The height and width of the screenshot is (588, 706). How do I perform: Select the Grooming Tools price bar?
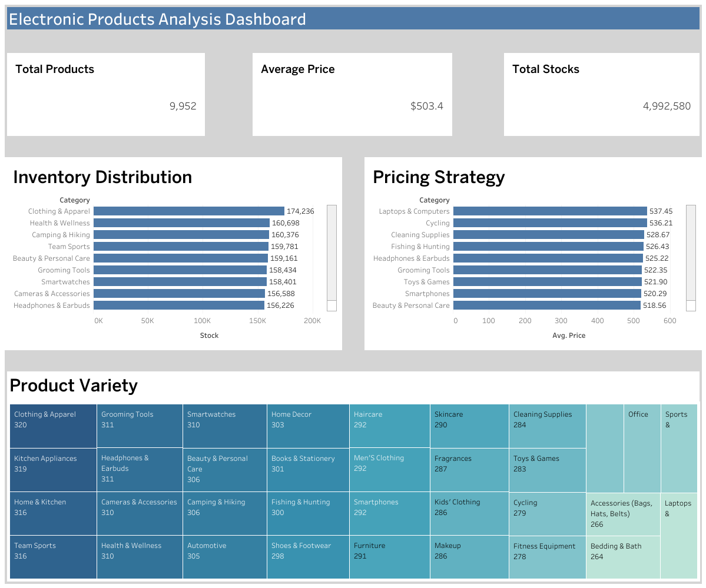point(548,270)
